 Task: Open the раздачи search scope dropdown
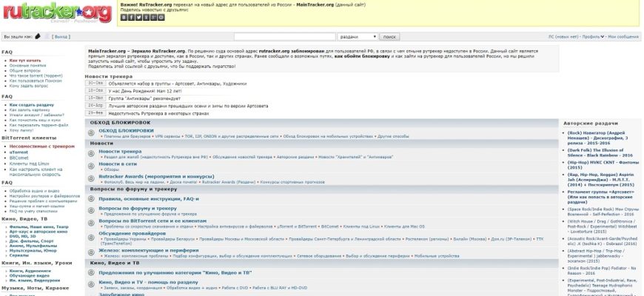(358, 37)
